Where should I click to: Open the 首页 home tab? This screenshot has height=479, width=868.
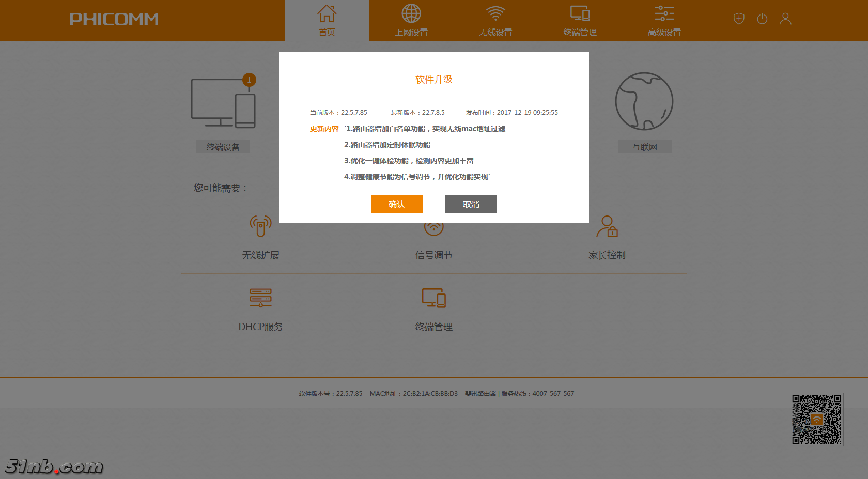[x=327, y=21]
